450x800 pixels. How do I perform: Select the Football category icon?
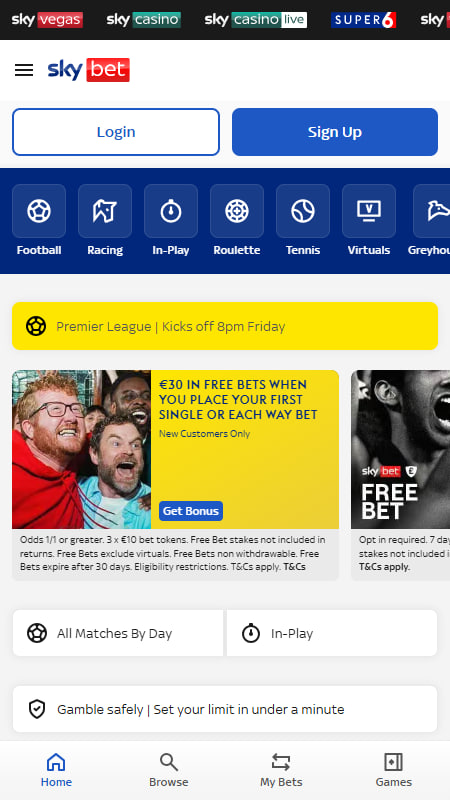[39, 211]
